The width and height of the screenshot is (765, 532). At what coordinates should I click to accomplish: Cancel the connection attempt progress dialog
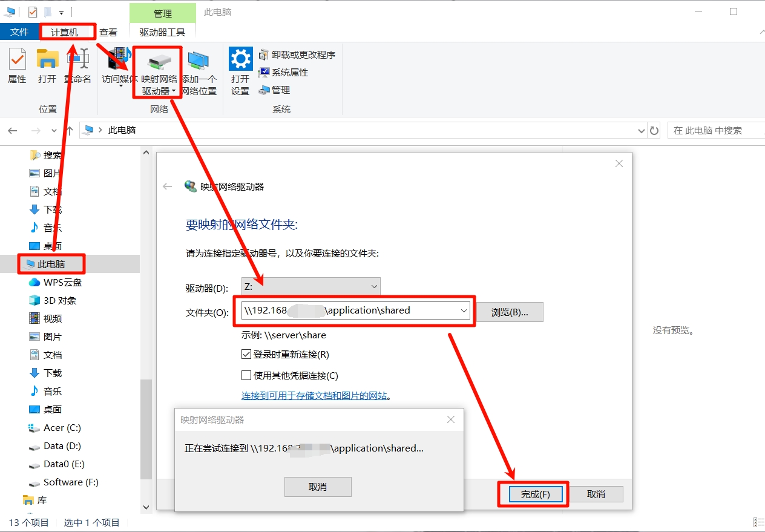[318, 487]
